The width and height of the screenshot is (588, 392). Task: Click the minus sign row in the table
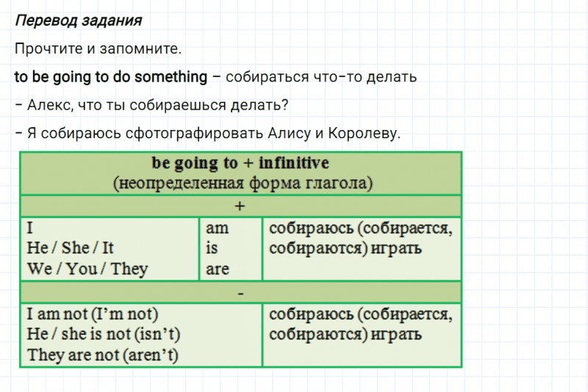[240, 293]
